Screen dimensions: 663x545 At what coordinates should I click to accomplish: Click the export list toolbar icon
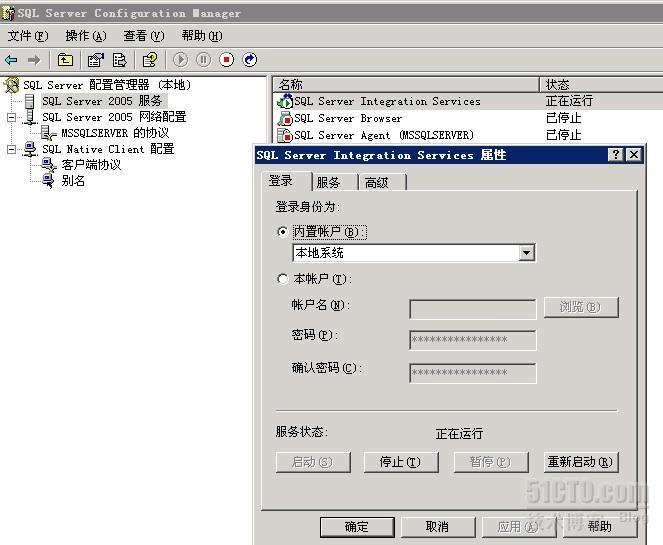[120, 60]
